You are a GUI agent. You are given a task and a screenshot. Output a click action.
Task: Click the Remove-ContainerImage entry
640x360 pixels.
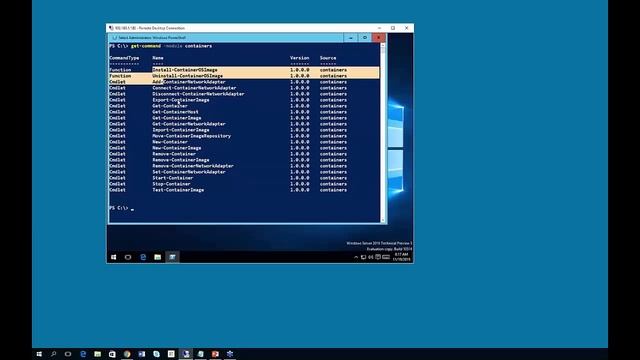[x=181, y=160]
